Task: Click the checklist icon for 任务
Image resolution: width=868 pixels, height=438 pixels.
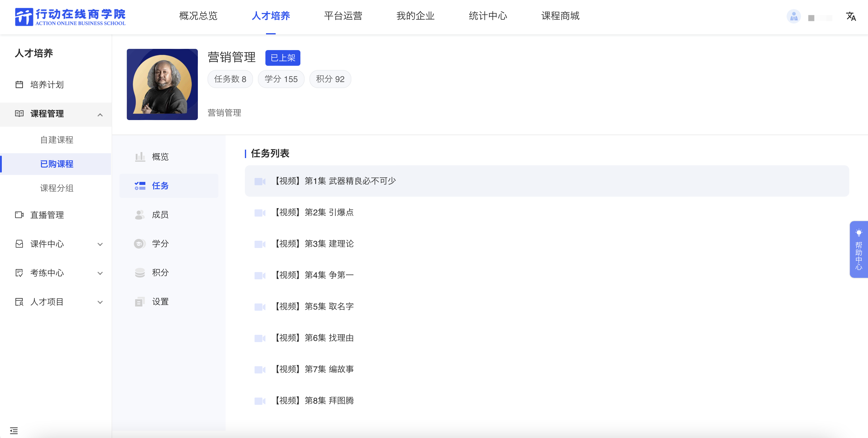Action: pos(140,186)
